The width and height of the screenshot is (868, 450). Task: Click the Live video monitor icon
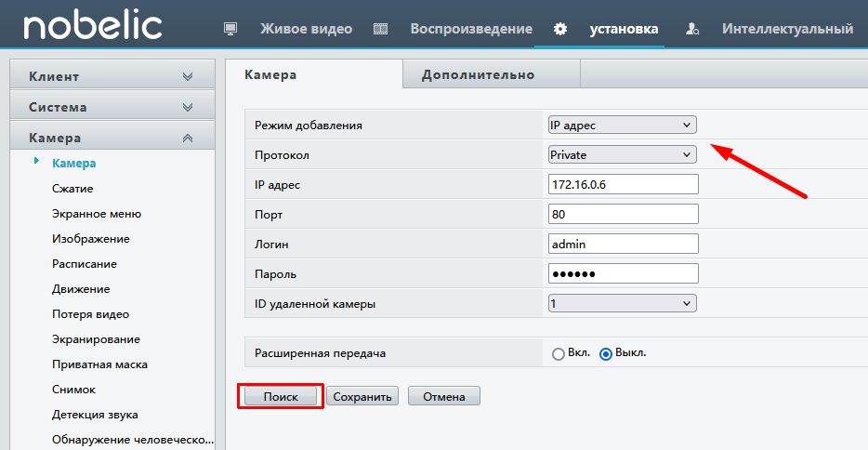click(230, 29)
